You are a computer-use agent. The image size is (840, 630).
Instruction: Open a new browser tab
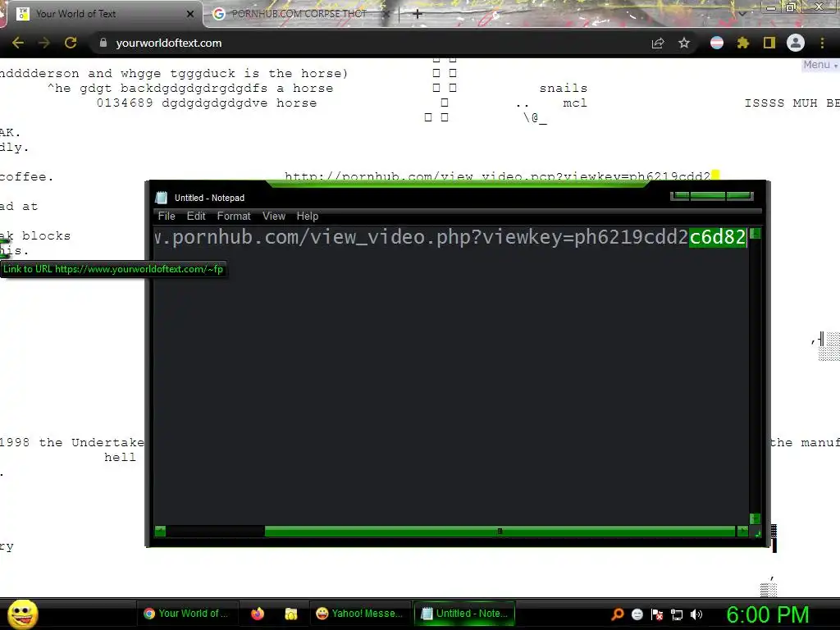coord(418,14)
